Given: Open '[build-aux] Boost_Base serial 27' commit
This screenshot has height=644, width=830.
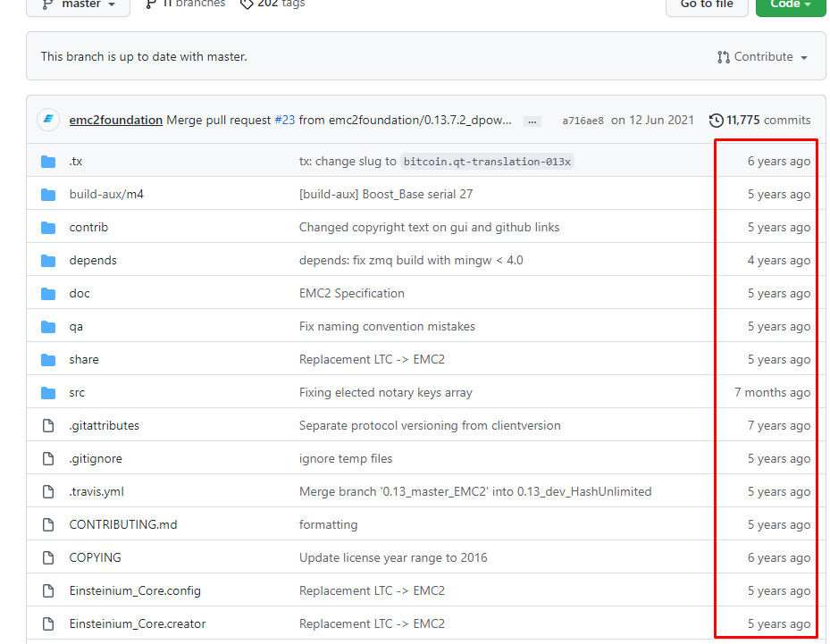Looking at the screenshot, I should point(386,194).
